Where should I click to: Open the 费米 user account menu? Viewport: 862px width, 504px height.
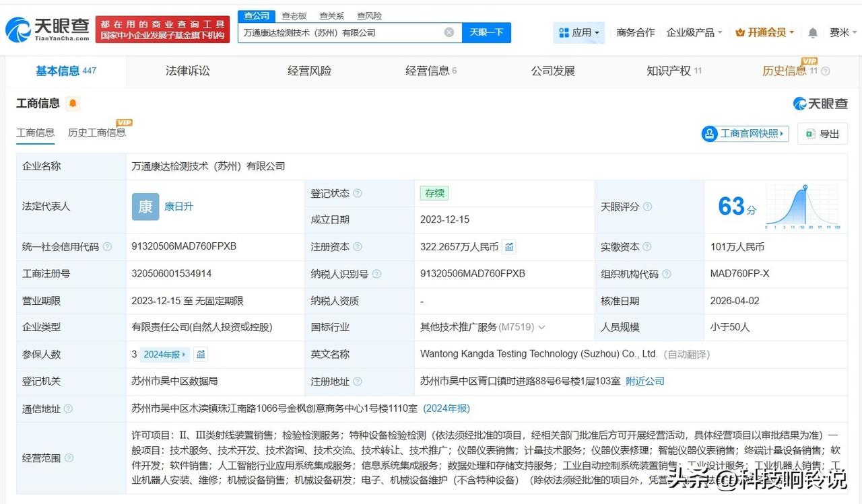[842, 32]
